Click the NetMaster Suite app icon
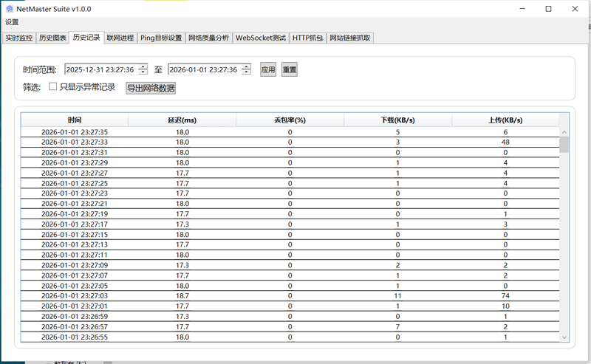 (10, 9)
